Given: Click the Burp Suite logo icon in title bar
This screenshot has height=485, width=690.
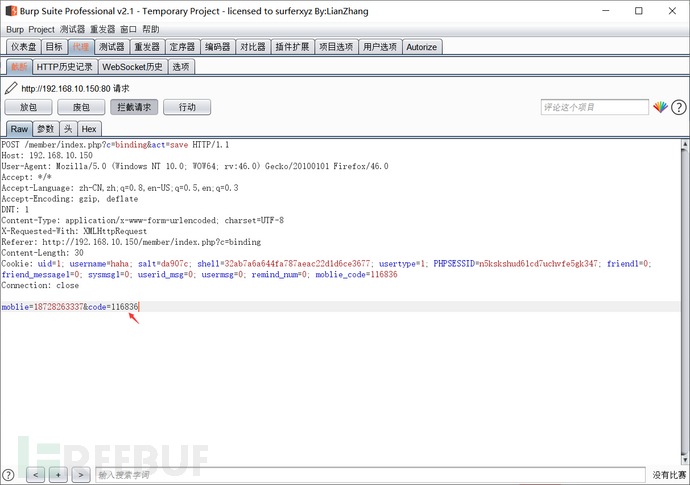Looking at the screenshot, I should (x=11, y=11).
